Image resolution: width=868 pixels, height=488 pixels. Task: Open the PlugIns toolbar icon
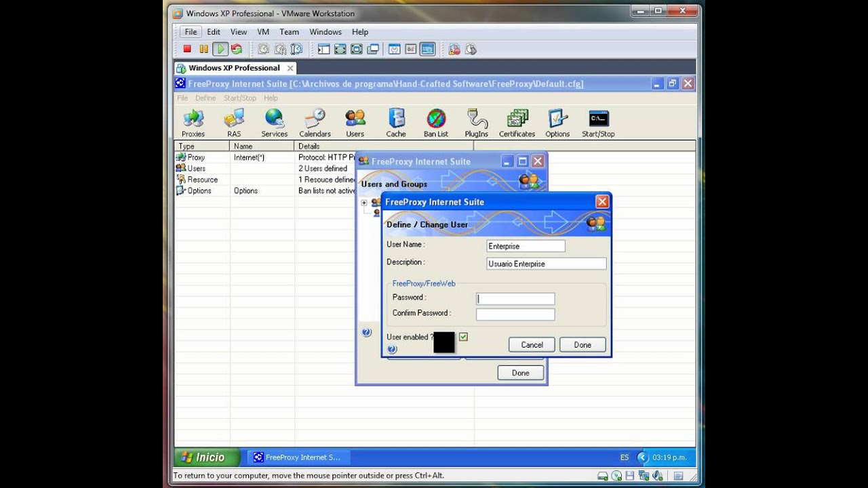click(x=477, y=123)
